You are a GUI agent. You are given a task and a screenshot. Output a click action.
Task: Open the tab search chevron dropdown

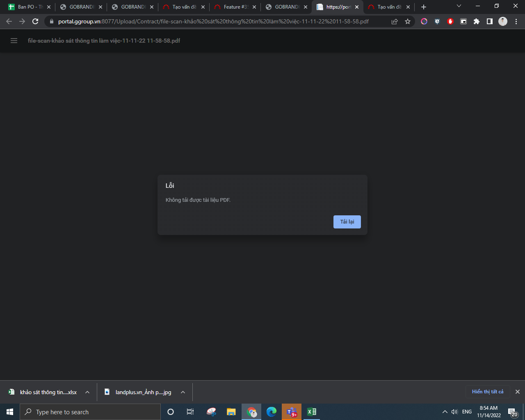pos(459,6)
